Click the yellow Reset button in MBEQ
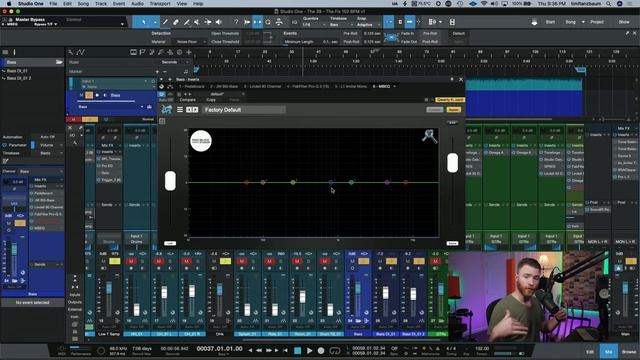The height and width of the screenshot is (360, 640). (x=453, y=110)
